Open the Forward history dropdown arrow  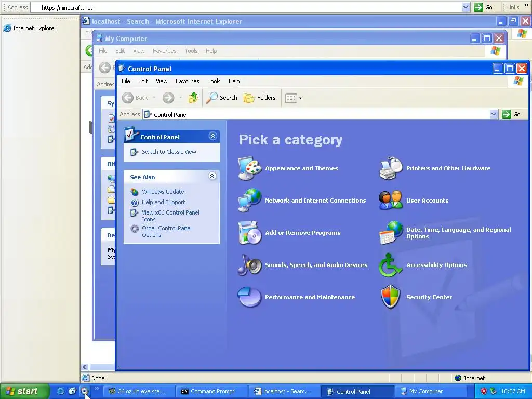click(x=180, y=98)
